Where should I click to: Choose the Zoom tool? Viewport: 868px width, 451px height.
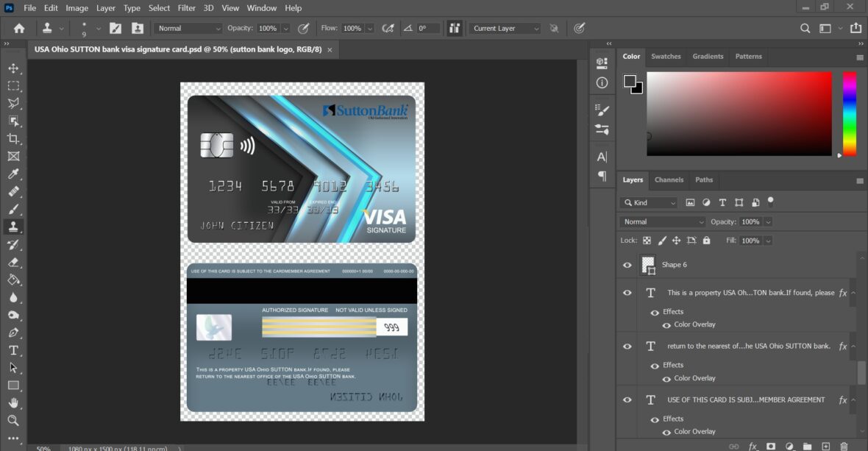click(x=13, y=420)
